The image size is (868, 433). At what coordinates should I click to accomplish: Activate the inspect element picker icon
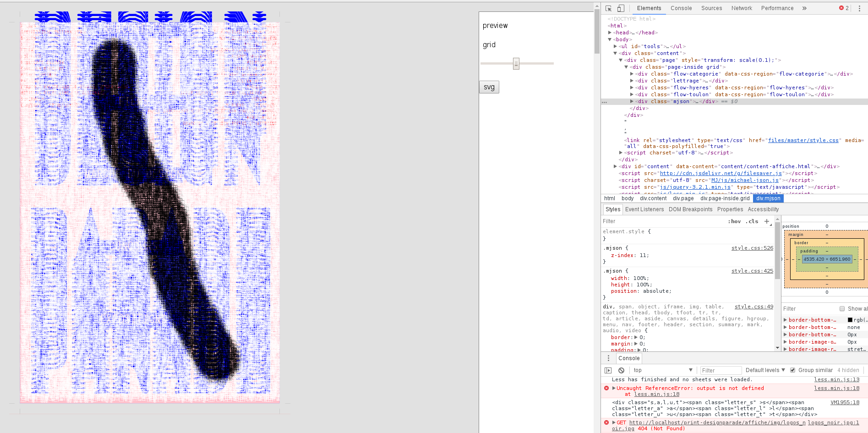pos(608,8)
